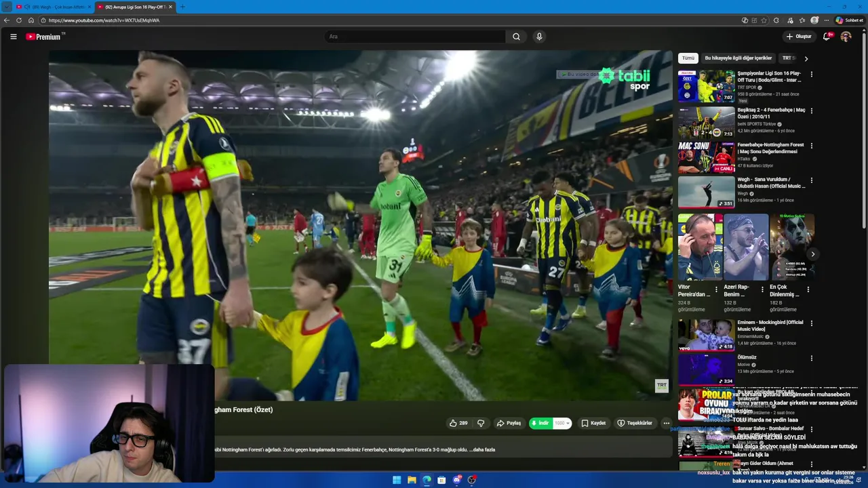Viewport: 868px width, 488px height.
Task: Click the TRT watermark in video corner
Action: point(662,386)
